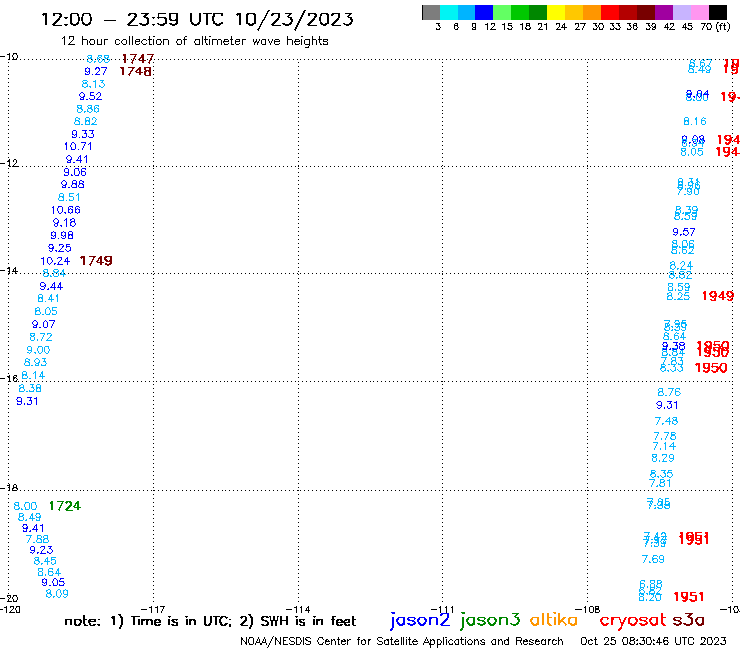Click the '12 hour collection of altimeter wave heights' subtitle
The image size is (740, 650).
(x=194, y=41)
